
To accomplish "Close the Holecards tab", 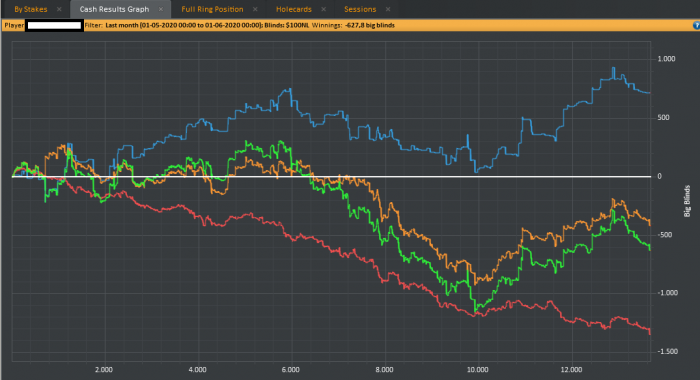I will pos(323,9).
